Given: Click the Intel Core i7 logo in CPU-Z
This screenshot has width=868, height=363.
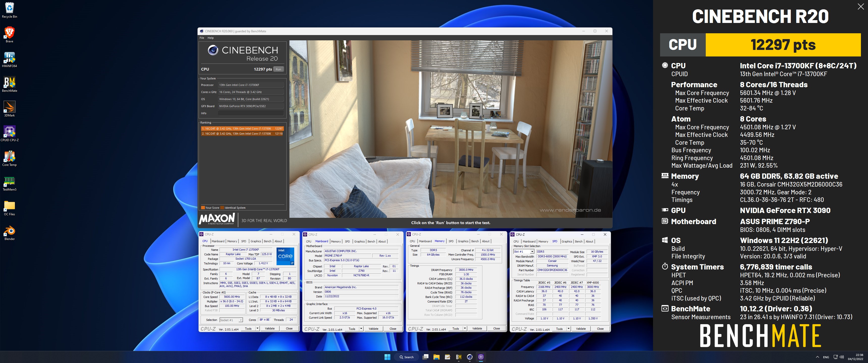Looking at the screenshot, I should (285, 256).
